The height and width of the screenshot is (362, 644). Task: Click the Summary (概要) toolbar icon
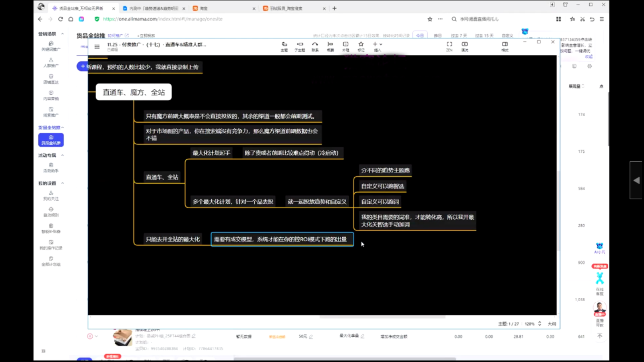point(330,46)
